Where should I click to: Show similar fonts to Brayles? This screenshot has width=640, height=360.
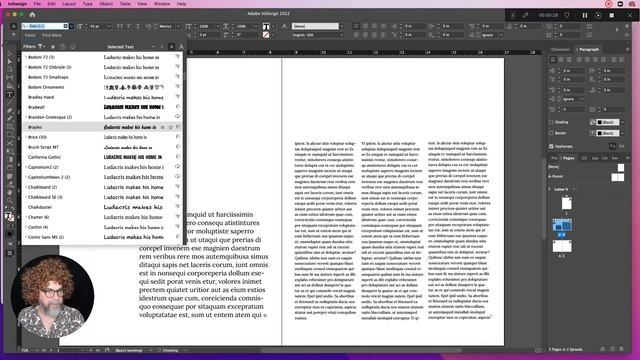coord(162,127)
